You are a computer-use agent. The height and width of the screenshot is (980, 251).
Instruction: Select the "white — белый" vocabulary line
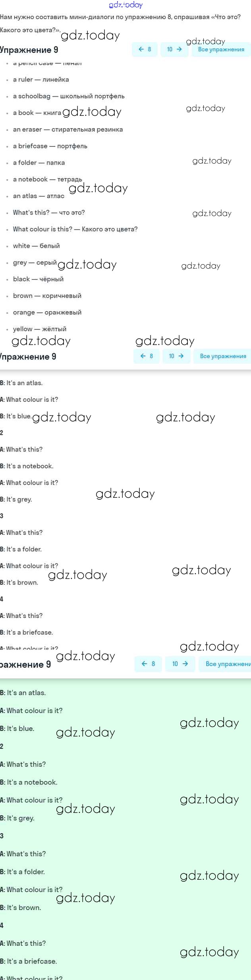tap(37, 246)
